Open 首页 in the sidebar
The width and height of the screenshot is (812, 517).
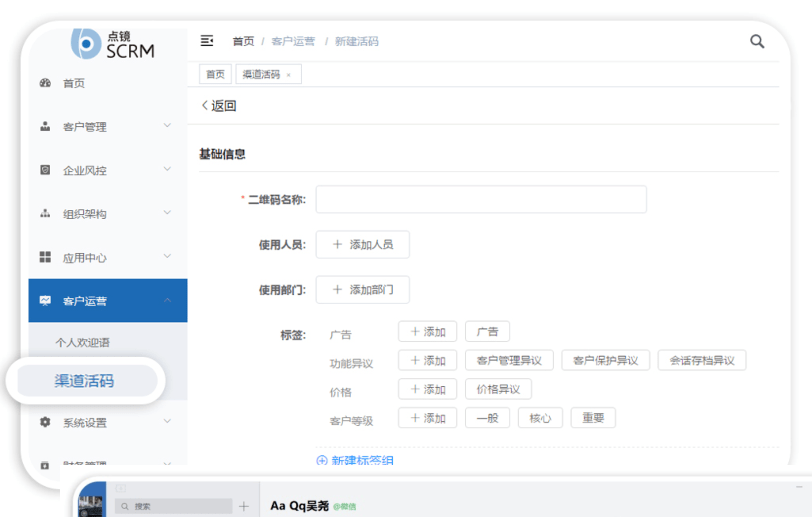click(x=74, y=83)
